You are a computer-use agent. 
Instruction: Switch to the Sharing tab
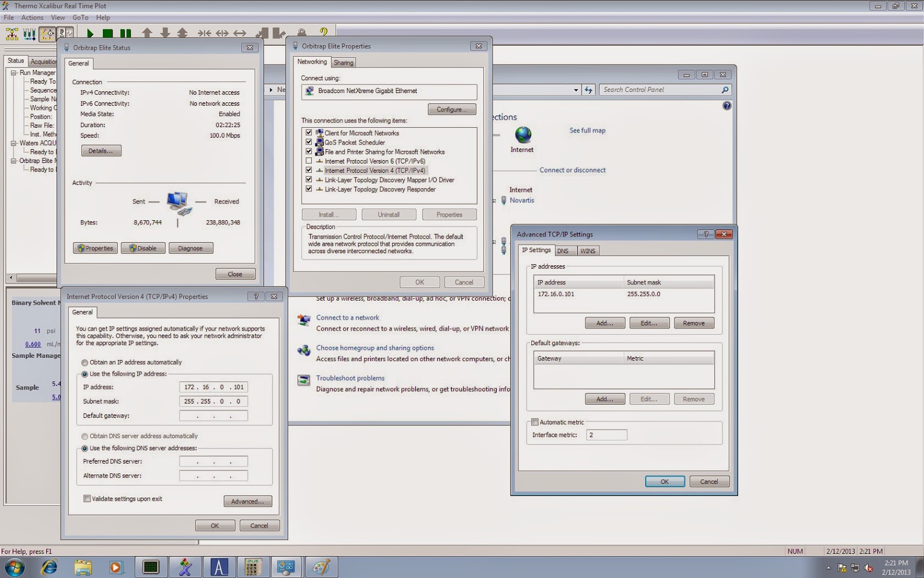(343, 62)
